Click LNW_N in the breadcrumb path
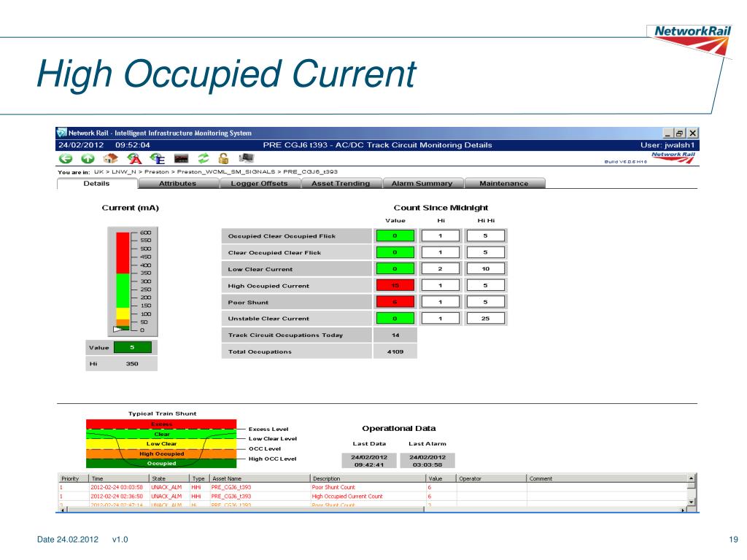Viewport: 747px width, 560px height. 124,171
